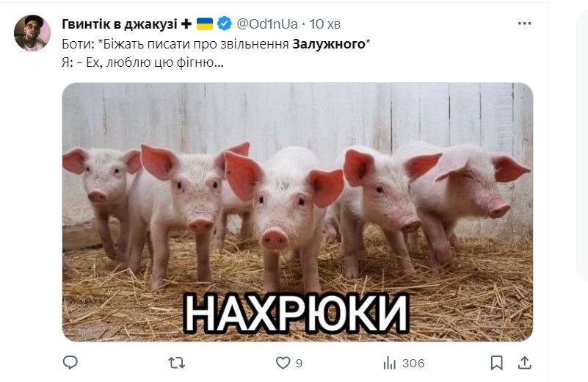Click the black cross symbol after the name
The image size is (588, 382).
pos(186,24)
